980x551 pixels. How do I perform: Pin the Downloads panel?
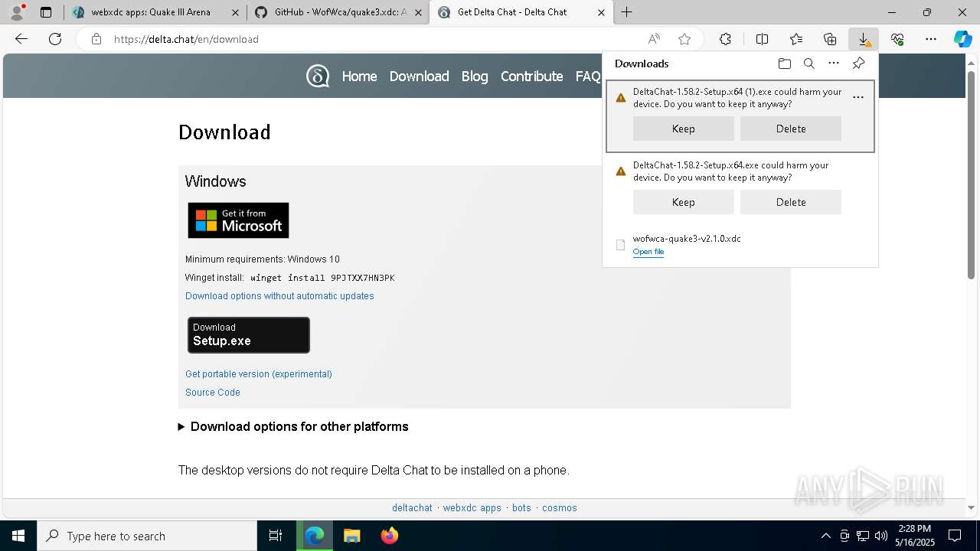pos(858,64)
